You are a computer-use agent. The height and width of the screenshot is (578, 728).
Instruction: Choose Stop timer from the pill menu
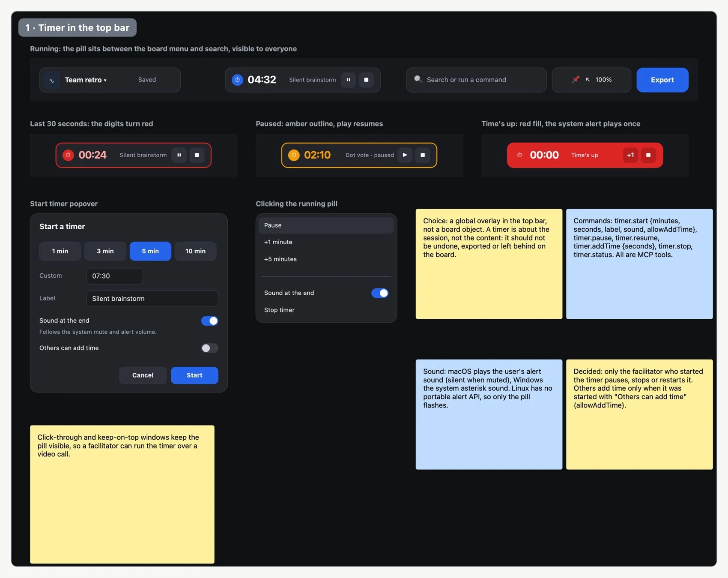point(326,310)
